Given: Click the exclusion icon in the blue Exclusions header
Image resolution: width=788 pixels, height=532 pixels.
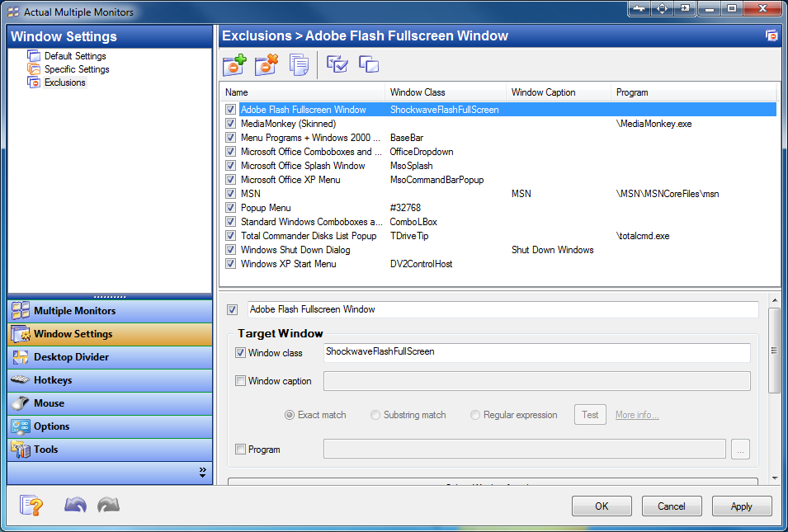Looking at the screenshot, I should pyautogui.click(x=771, y=35).
